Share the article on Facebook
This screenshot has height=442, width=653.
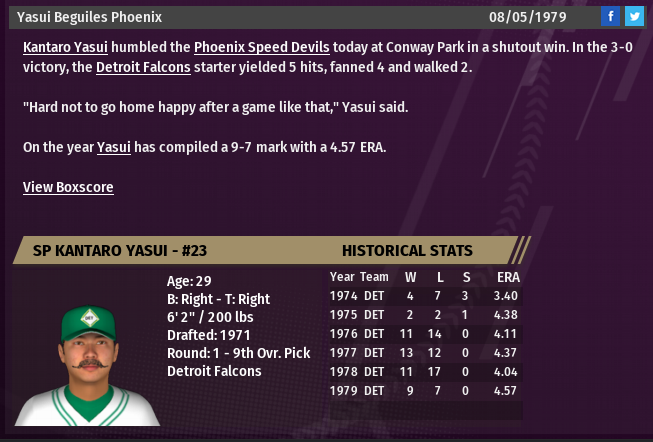[x=610, y=17]
